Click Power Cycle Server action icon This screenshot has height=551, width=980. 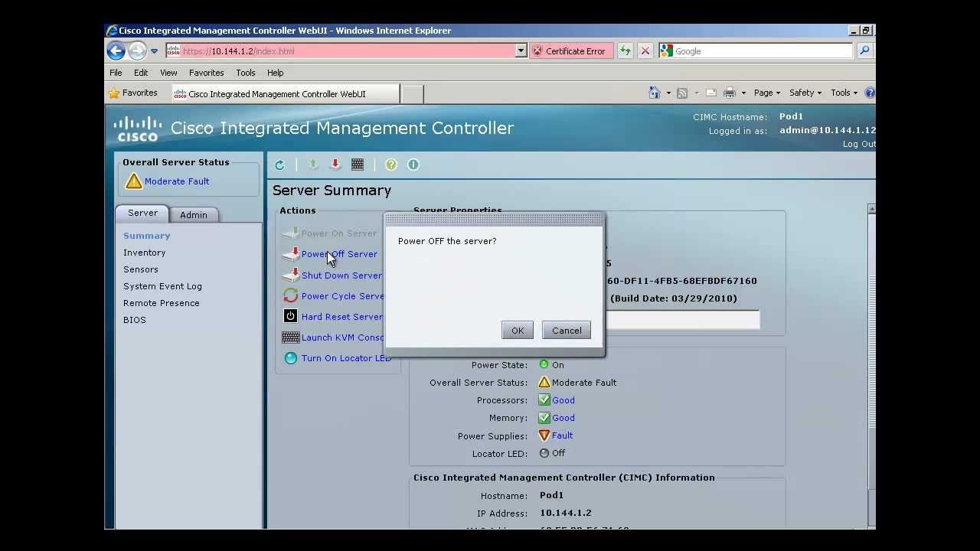pos(291,295)
